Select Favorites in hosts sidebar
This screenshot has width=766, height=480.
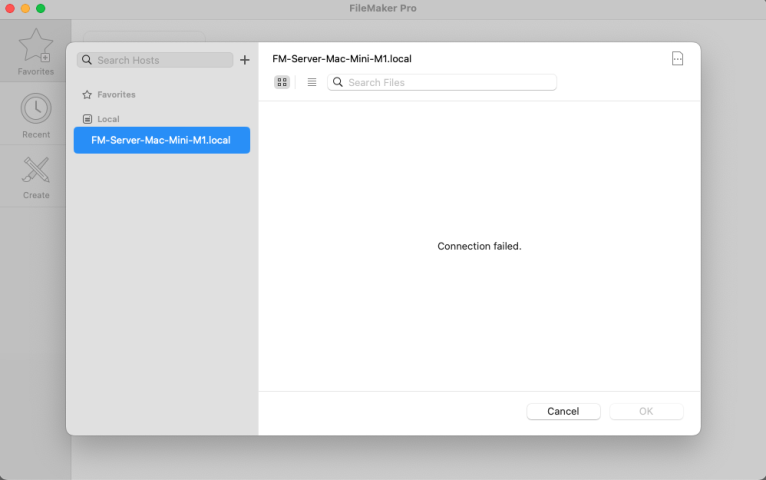pyautogui.click(x=116, y=95)
